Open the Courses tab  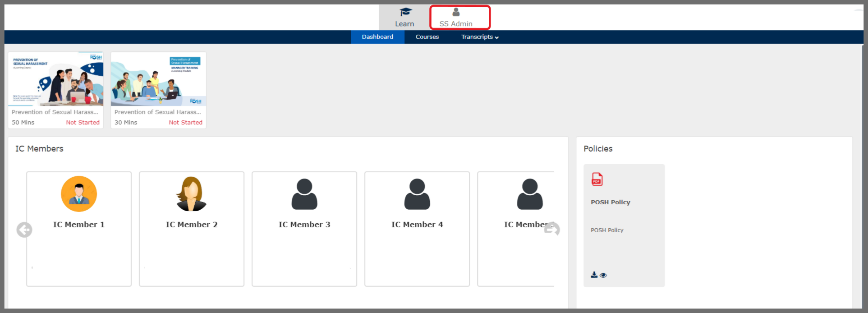pyautogui.click(x=427, y=37)
